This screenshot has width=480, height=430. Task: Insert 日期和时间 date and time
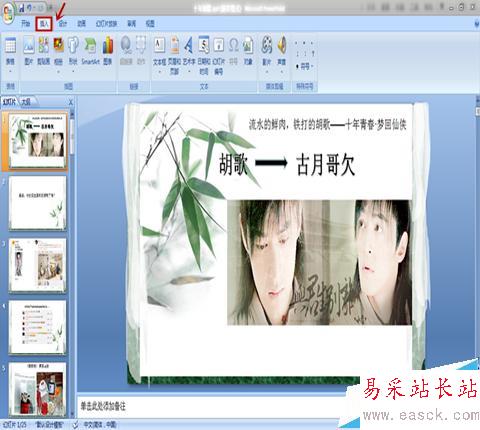tap(204, 55)
